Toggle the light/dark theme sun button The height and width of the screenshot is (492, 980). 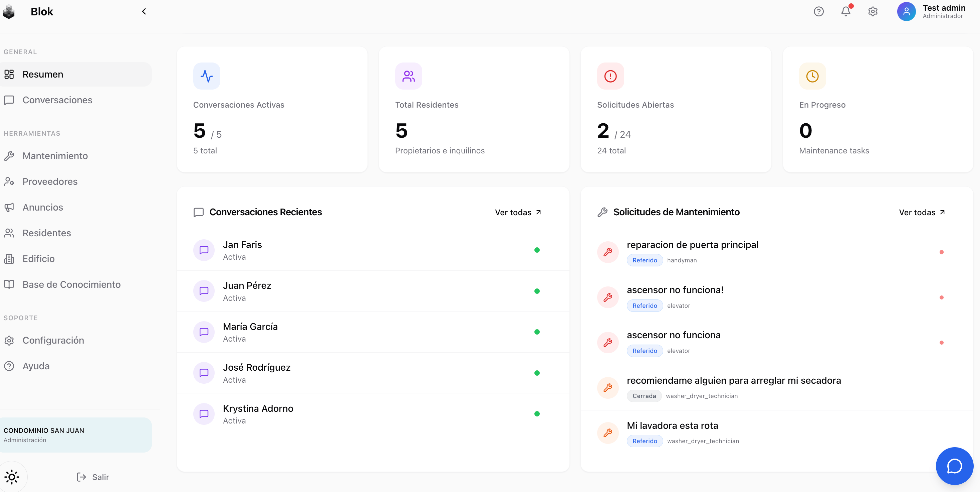pyautogui.click(x=12, y=477)
